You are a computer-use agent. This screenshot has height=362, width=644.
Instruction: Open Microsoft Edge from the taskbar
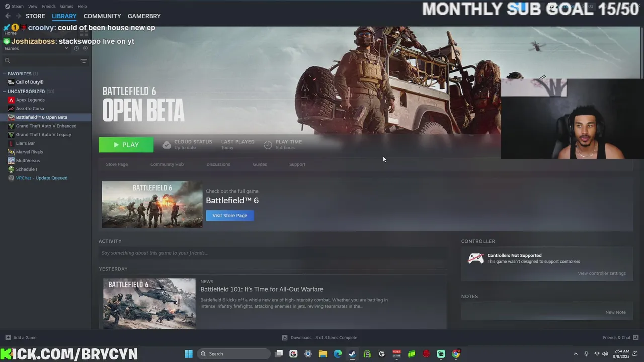pyautogui.click(x=338, y=354)
